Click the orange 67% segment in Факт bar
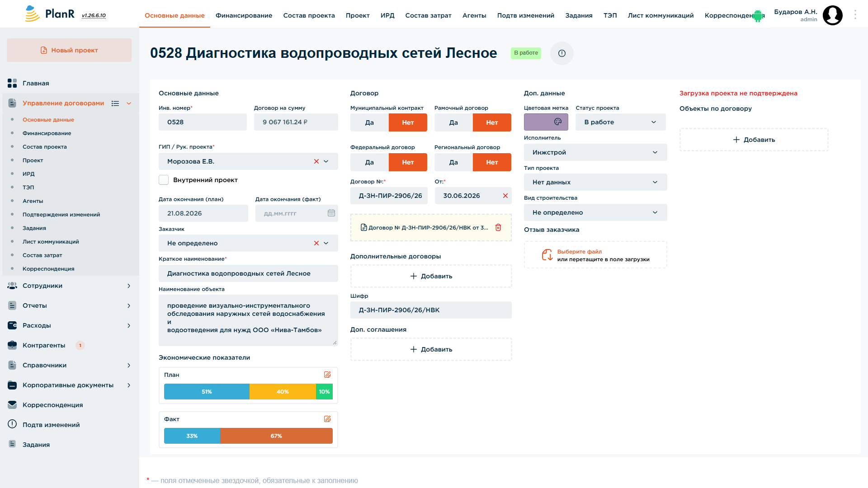Screen dimensions: 868x488 [x=276, y=436]
